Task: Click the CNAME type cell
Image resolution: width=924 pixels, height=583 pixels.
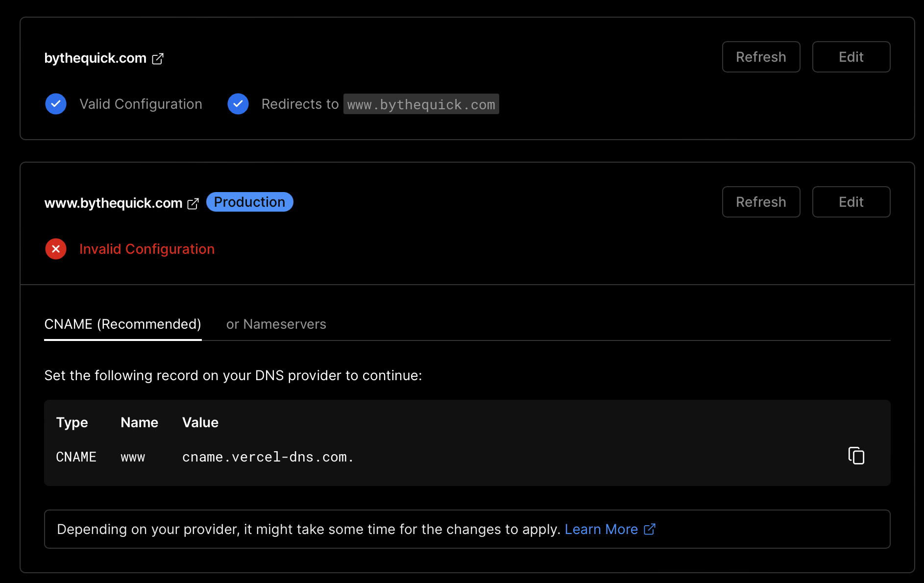Action: pyautogui.click(x=76, y=457)
